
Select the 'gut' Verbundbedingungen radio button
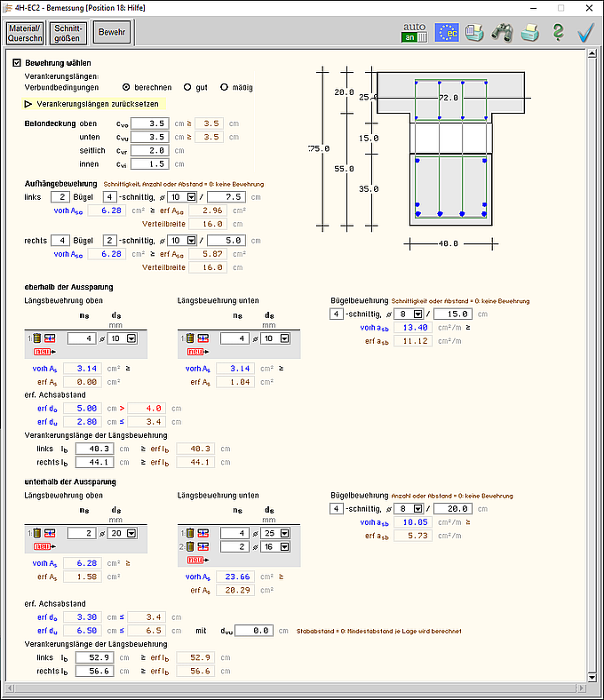187,87
